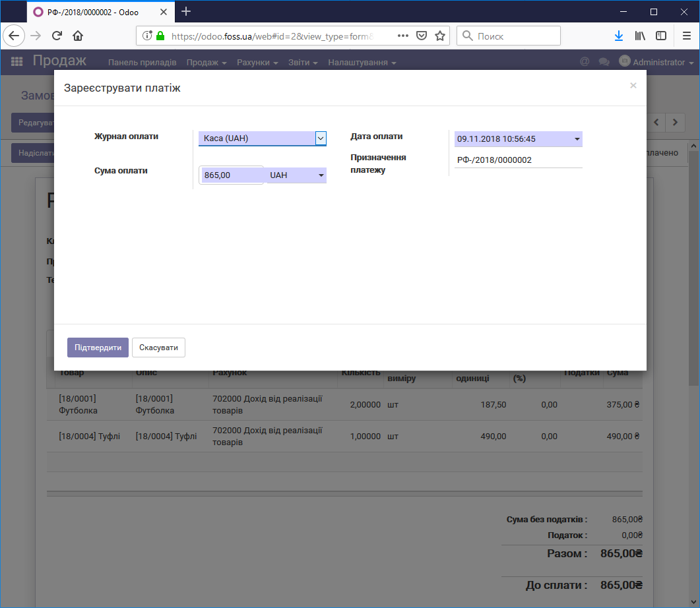Expand the Звіти menu dropdown
The height and width of the screenshot is (608, 700).
[303, 63]
